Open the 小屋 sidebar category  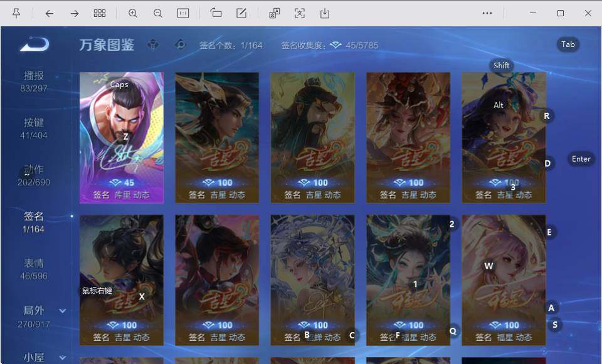click(x=34, y=358)
